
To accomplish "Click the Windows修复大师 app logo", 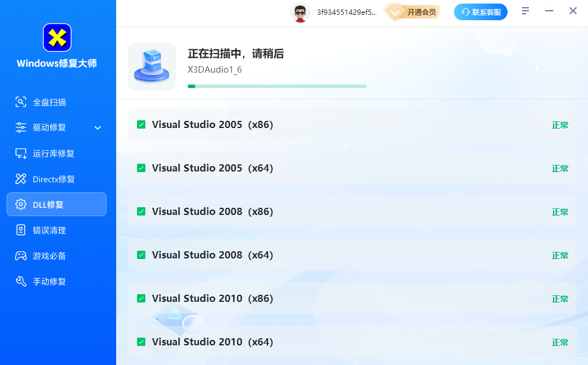I will (x=57, y=38).
